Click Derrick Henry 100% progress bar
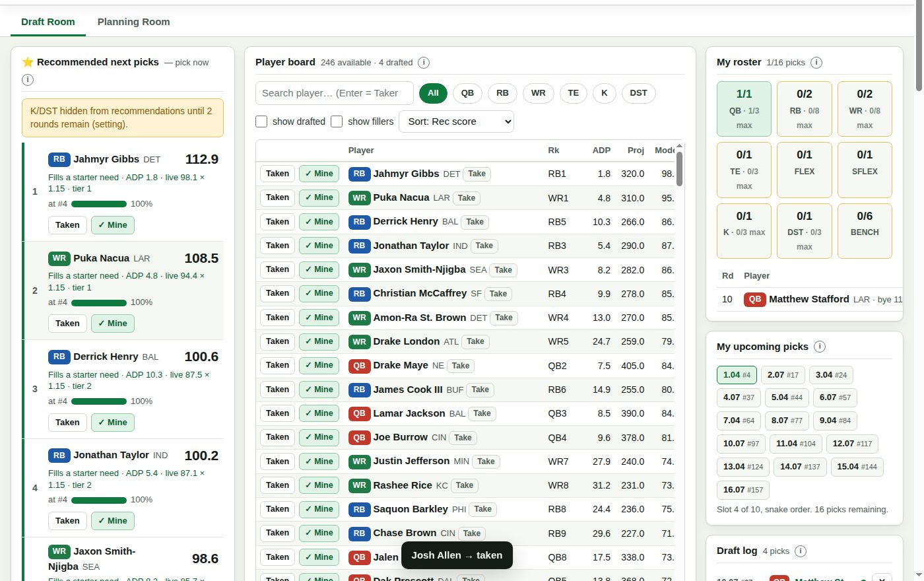The height and width of the screenshot is (581, 924). point(99,401)
